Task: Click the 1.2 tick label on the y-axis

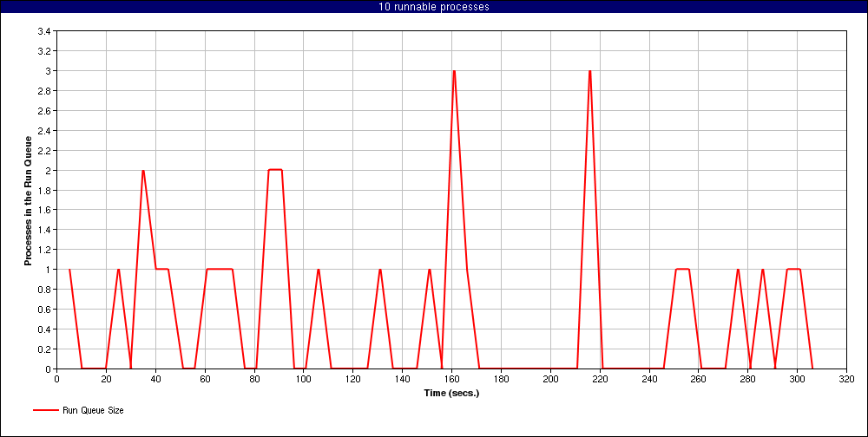Action: (44, 250)
